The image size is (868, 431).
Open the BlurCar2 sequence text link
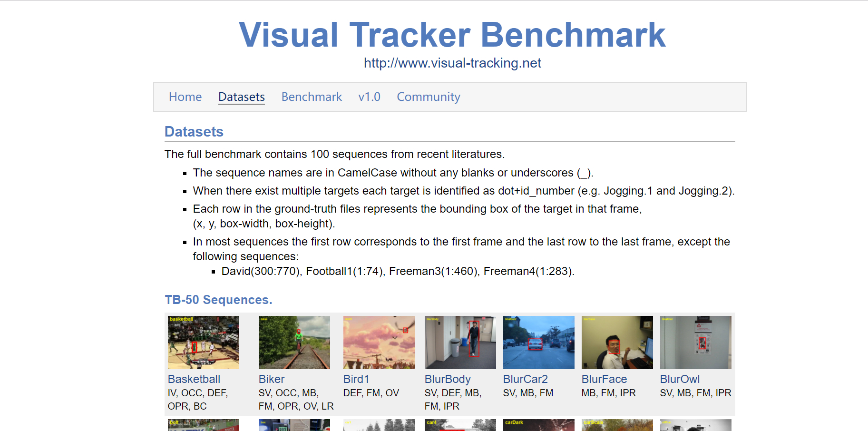click(x=525, y=379)
